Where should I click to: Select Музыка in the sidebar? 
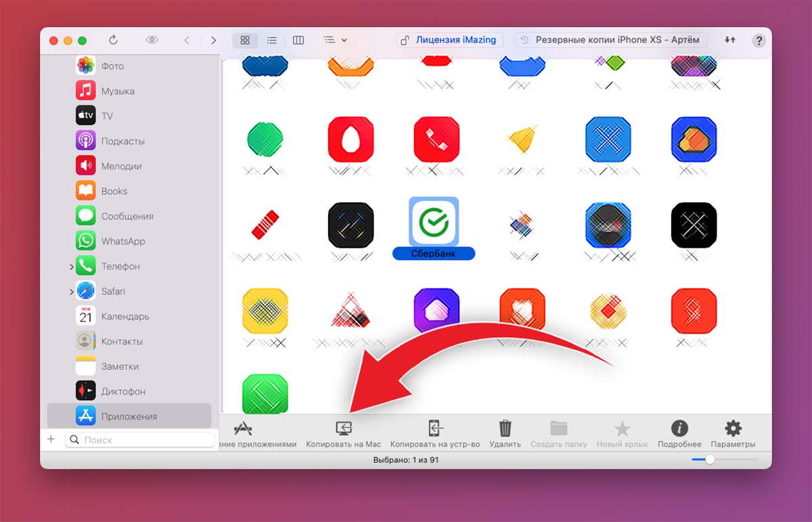[x=129, y=91]
